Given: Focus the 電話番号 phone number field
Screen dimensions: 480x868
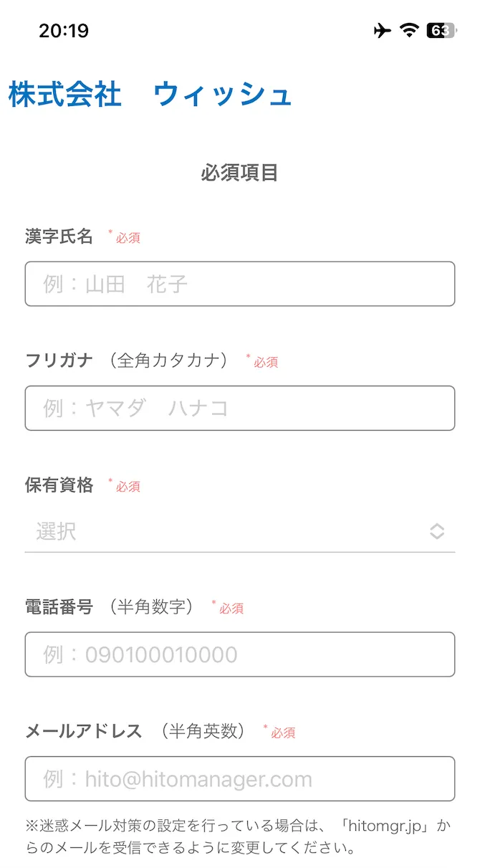Looking at the screenshot, I should pyautogui.click(x=240, y=654).
